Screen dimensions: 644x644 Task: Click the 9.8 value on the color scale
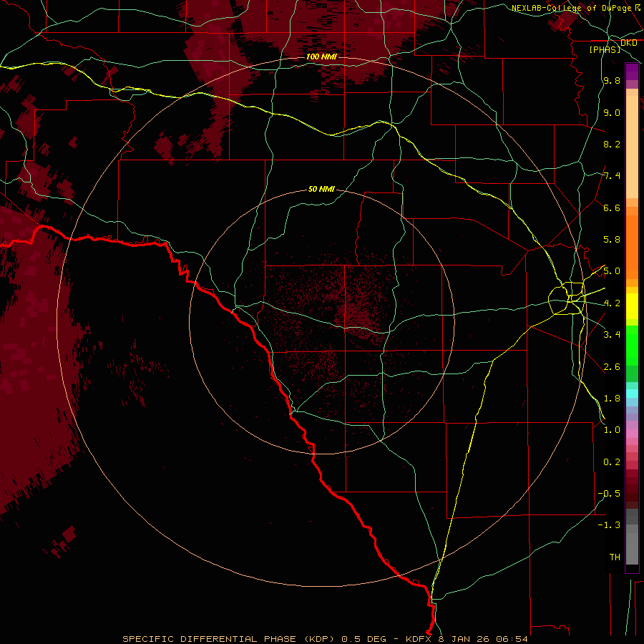click(612, 81)
